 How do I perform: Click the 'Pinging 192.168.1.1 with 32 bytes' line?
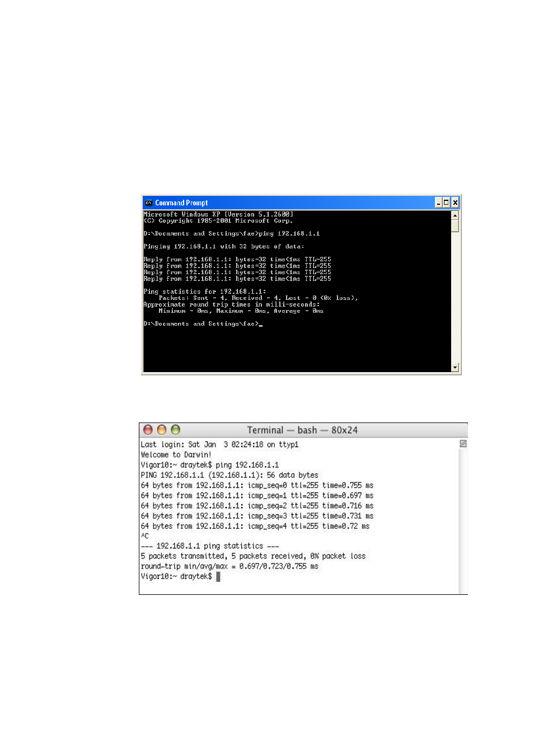pos(224,247)
